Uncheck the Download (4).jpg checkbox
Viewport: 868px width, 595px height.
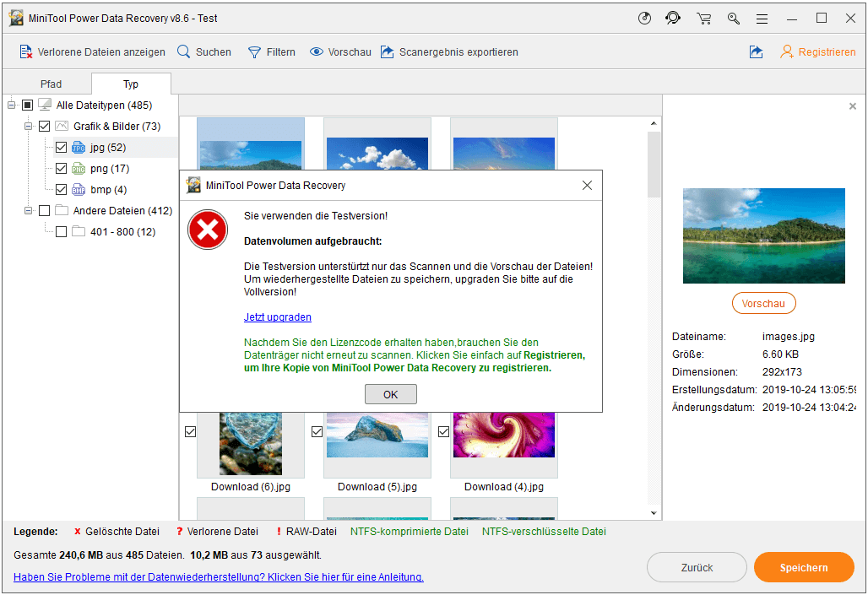(x=444, y=432)
